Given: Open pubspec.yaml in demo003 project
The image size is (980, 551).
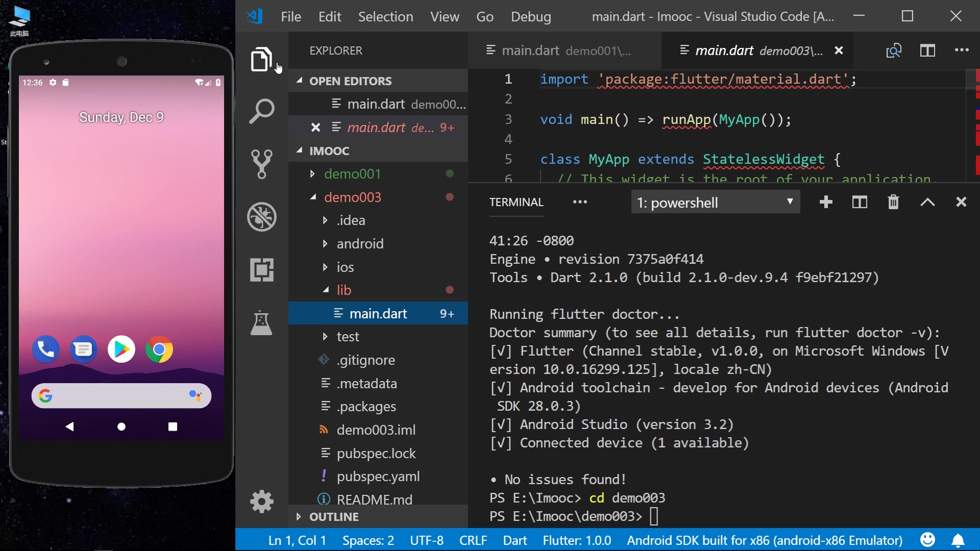Looking at the screenshot, I should 378,475.
